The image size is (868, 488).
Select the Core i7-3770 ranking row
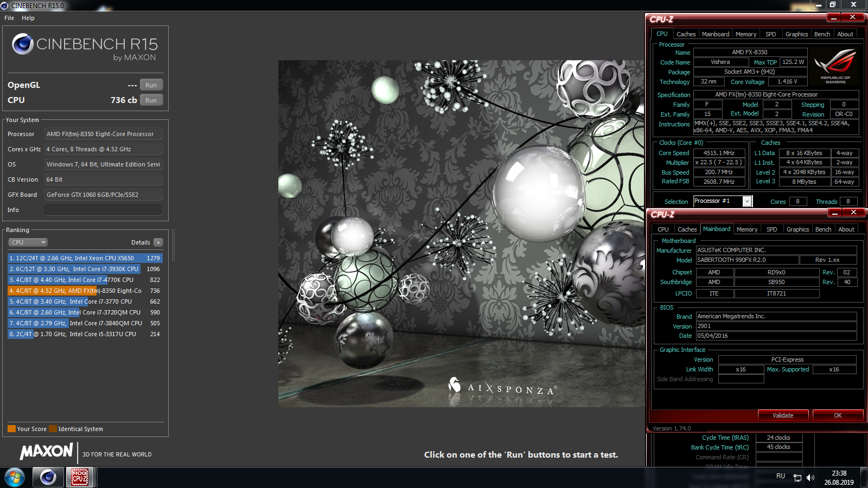click(x=85, y=301)
